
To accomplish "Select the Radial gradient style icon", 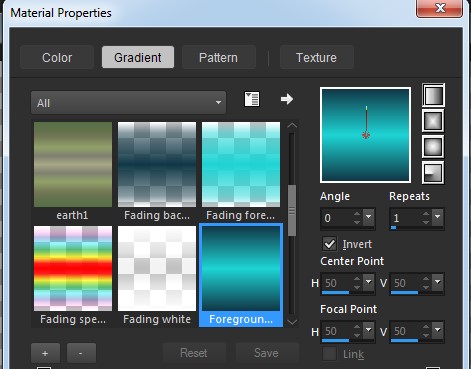I will point(433,173).
